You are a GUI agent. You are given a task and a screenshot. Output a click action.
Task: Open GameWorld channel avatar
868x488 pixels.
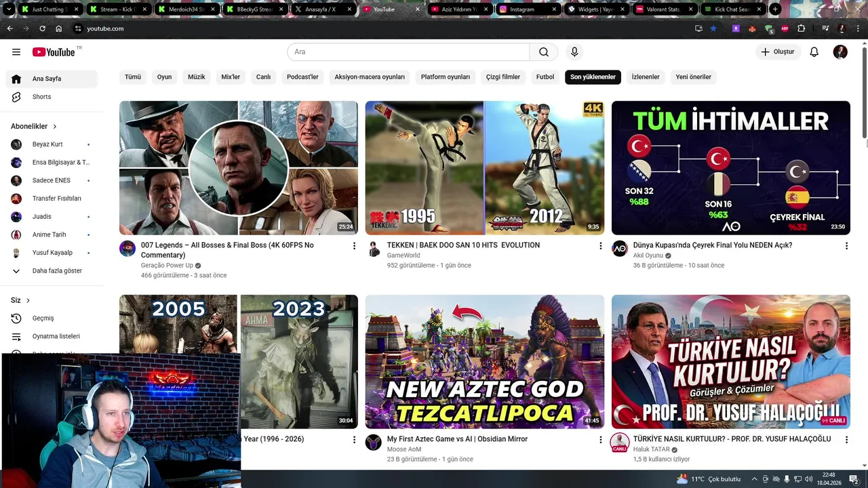coord(374,249)
